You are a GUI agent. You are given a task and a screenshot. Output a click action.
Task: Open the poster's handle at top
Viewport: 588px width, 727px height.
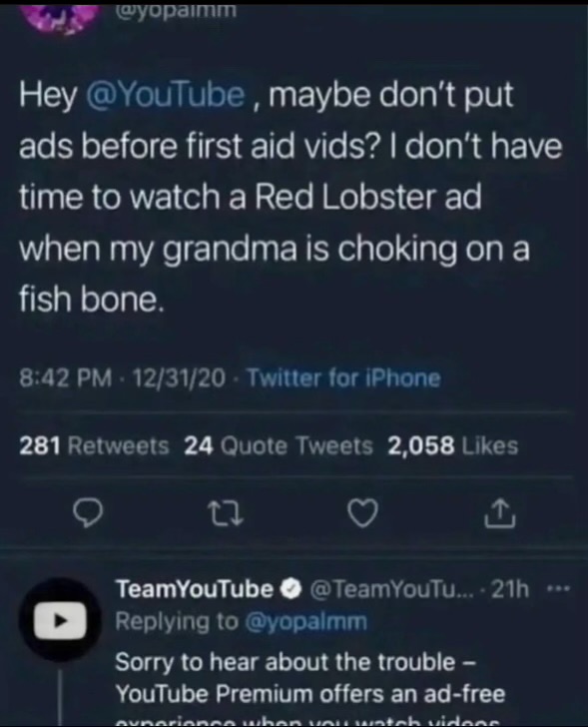(176, 10)
